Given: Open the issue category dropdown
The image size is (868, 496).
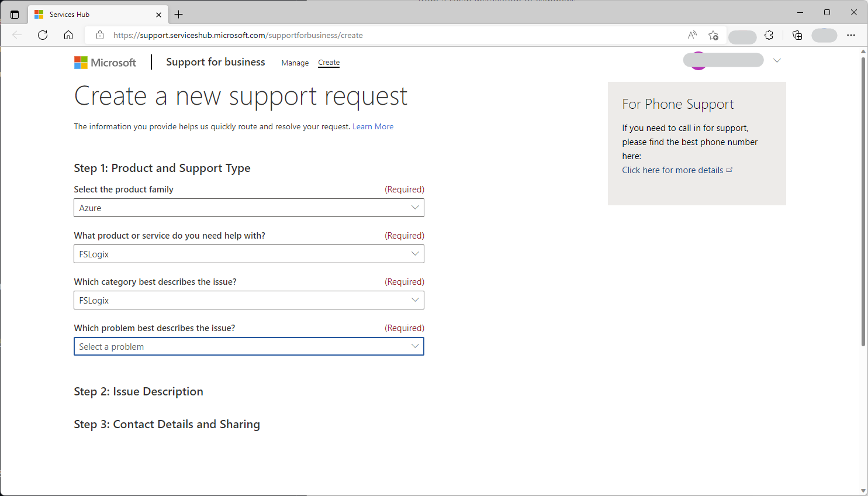Looking at the screenshot, I should pos(249,300).
